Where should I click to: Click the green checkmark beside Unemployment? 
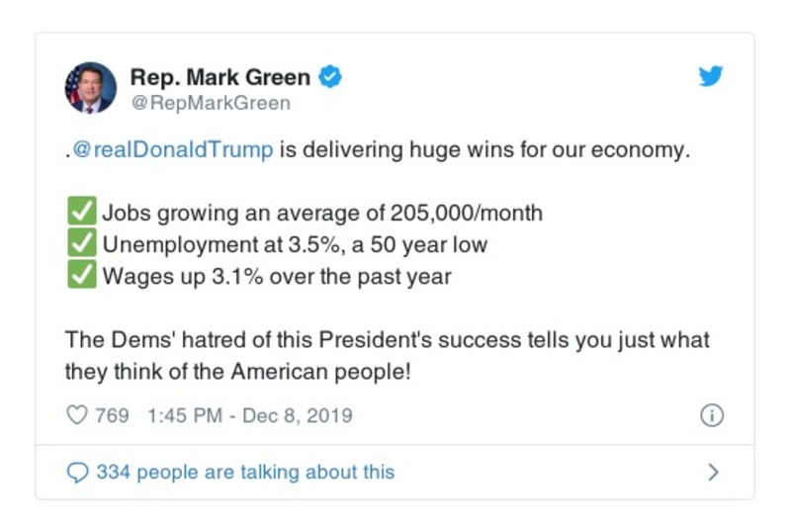tap(82, 243)
